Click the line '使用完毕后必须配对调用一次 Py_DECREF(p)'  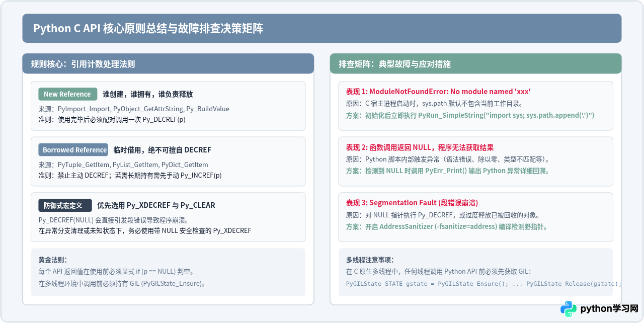click(x=112, y=120)
